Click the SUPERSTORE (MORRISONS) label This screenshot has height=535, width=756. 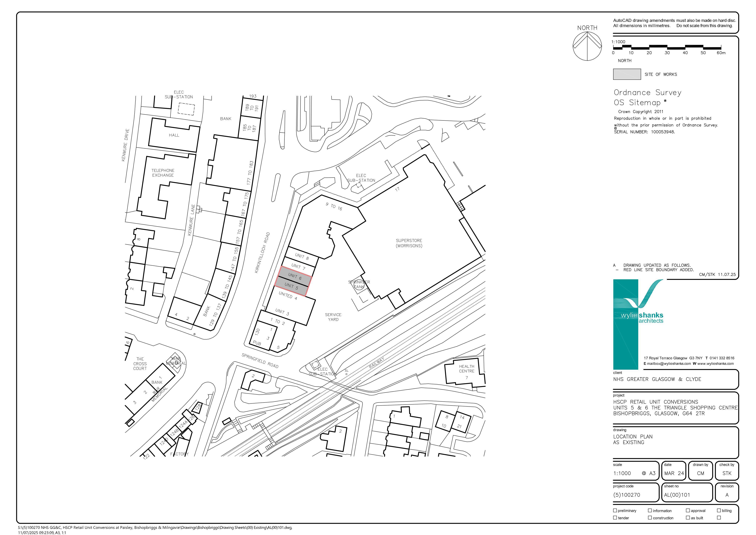click(409, 243)
